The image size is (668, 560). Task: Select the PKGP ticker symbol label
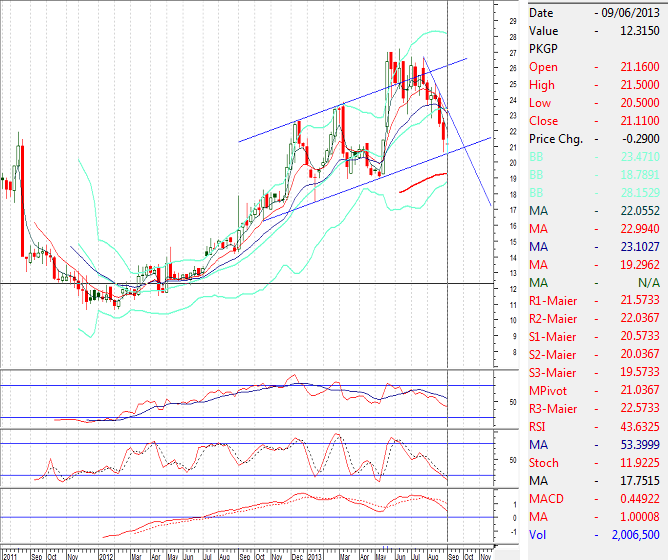click(x=542, y=49)
